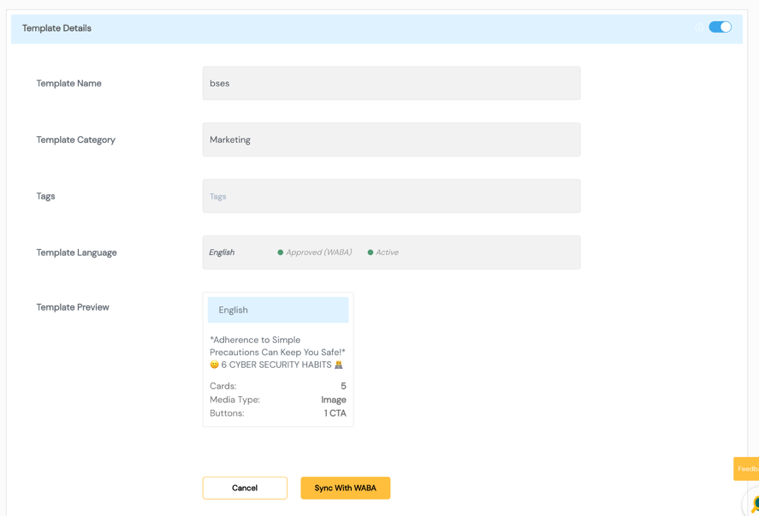This screenshot has height=516, width=759.
Task: Click the Template Name label
Action: tap(69, 83)
